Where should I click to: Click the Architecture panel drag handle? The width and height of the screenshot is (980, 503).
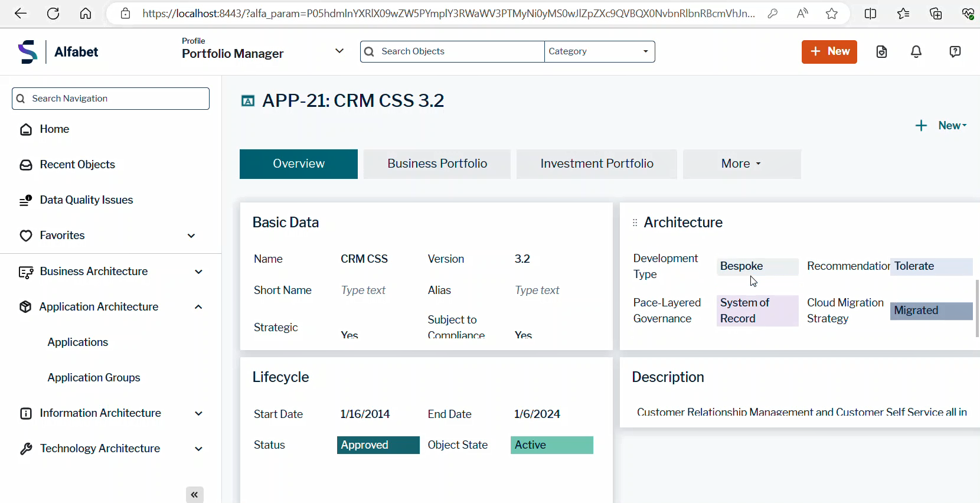tap(635, 223)
